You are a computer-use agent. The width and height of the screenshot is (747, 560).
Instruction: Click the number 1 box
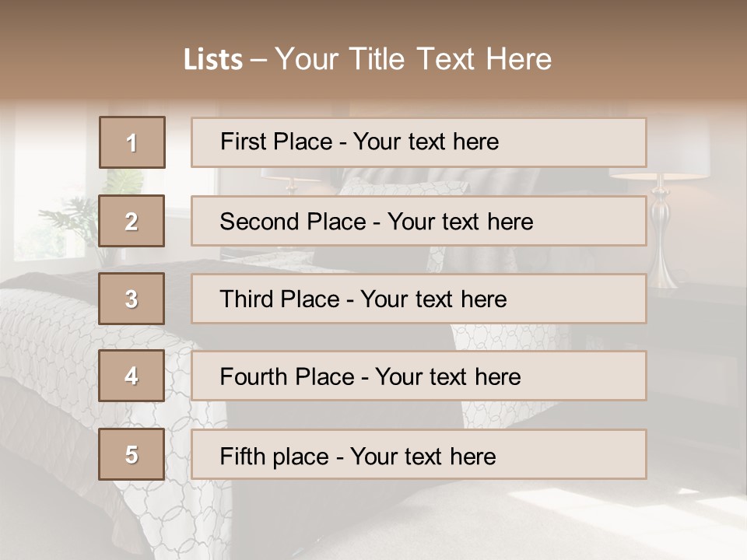click(132, 142)
